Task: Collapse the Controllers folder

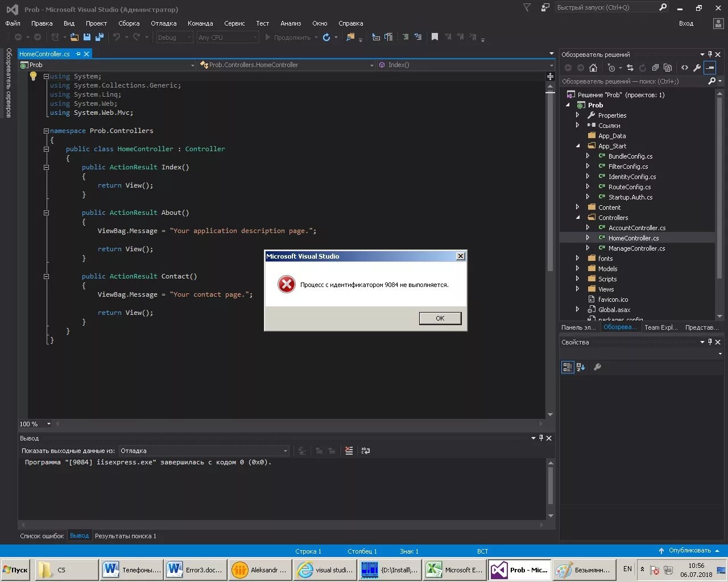Action: (x=577, y=218)
